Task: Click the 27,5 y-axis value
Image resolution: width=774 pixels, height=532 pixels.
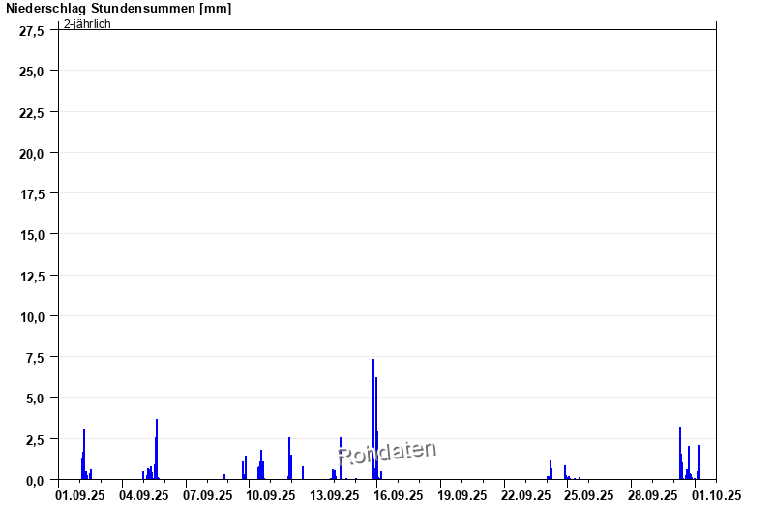Action: tap(32, 31)
